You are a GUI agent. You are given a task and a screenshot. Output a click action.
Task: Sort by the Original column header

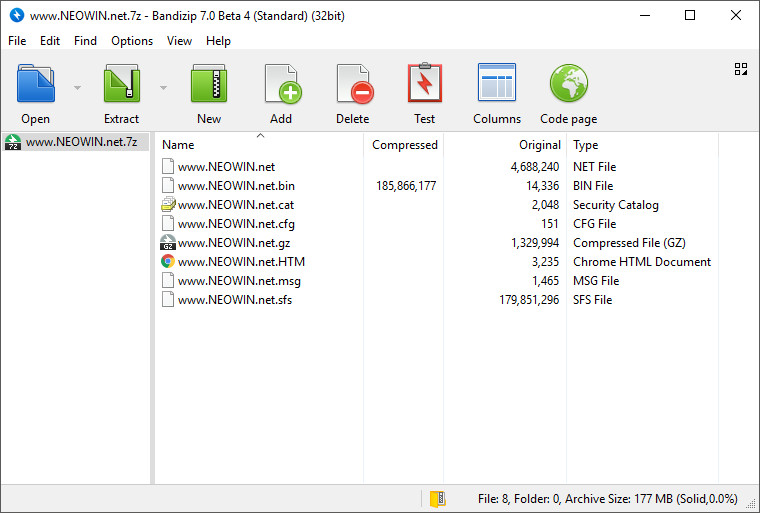pos(505,144)
